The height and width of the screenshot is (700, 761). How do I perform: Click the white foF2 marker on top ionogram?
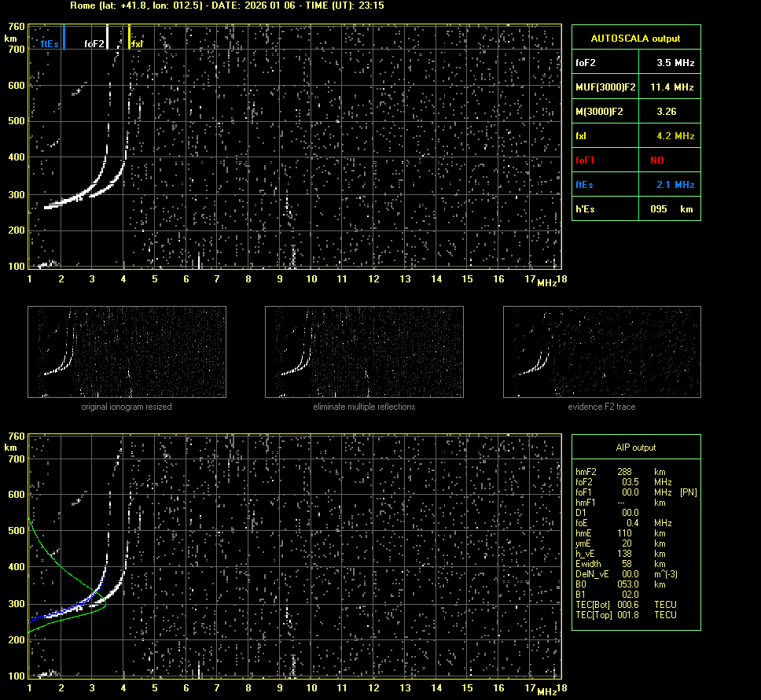coord(108,37)
